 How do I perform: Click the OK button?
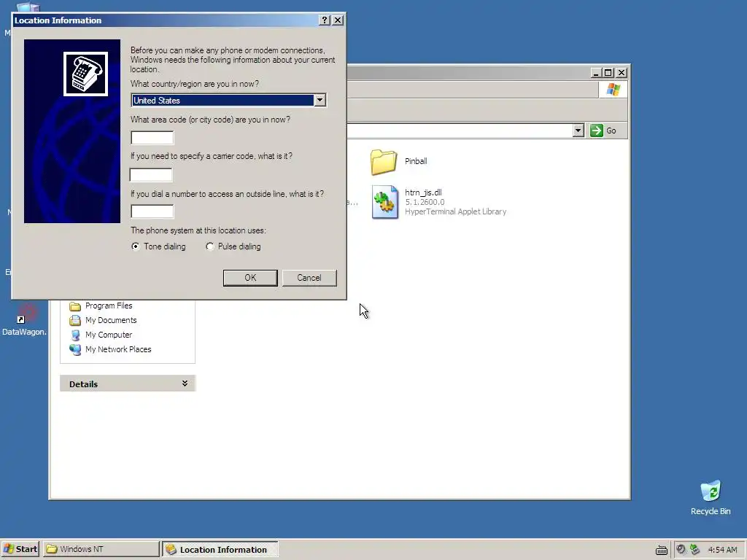[250, 278]
